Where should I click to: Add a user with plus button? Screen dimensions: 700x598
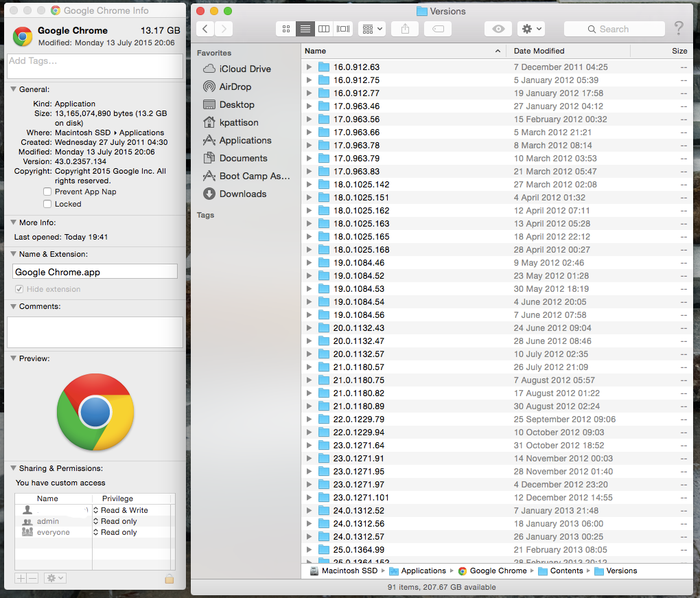coord(21,578)
